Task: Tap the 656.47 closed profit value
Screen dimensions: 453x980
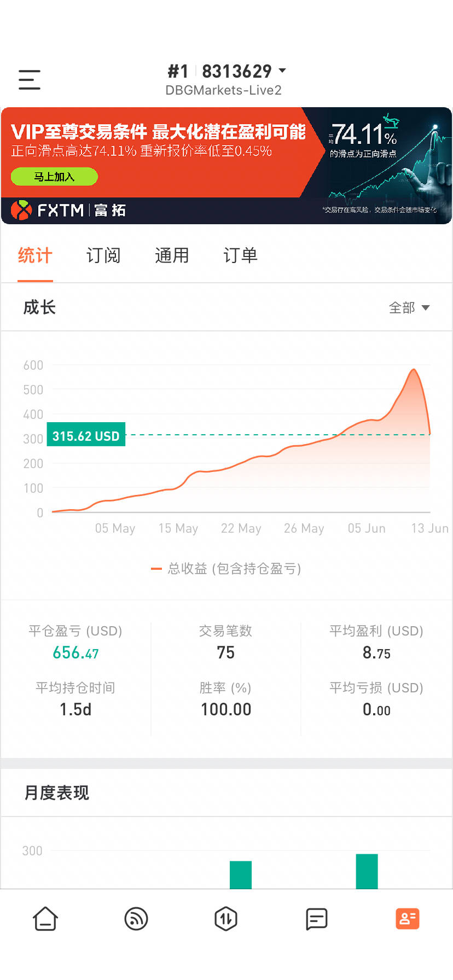Action: (75, 652)
